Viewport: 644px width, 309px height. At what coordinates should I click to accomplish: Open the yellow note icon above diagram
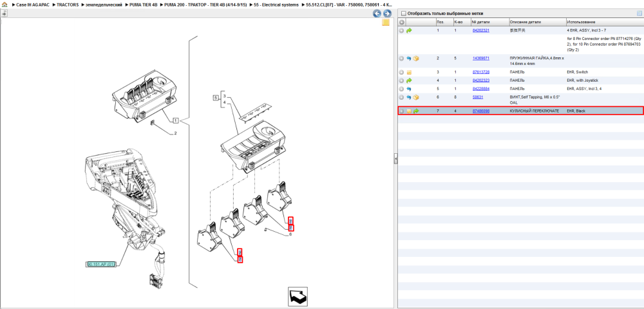pyautogui.click(x=386, y=23)
